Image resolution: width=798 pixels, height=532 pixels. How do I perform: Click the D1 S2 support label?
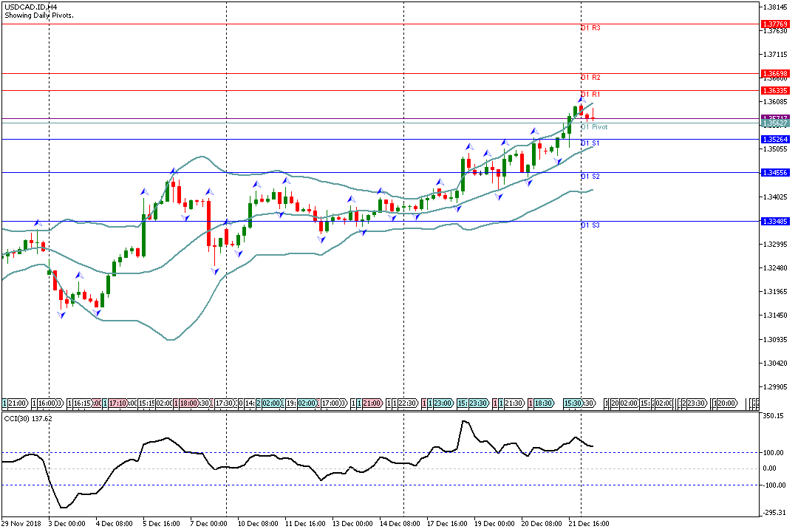pos(590,176)
